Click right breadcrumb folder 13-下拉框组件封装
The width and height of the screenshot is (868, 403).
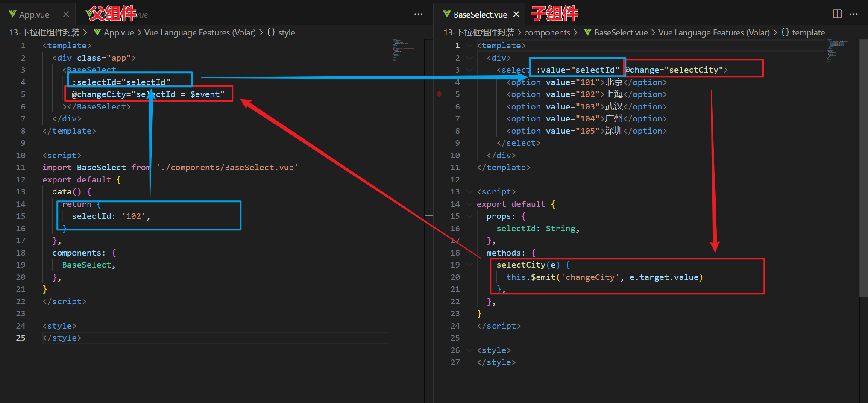pos(479,32)
